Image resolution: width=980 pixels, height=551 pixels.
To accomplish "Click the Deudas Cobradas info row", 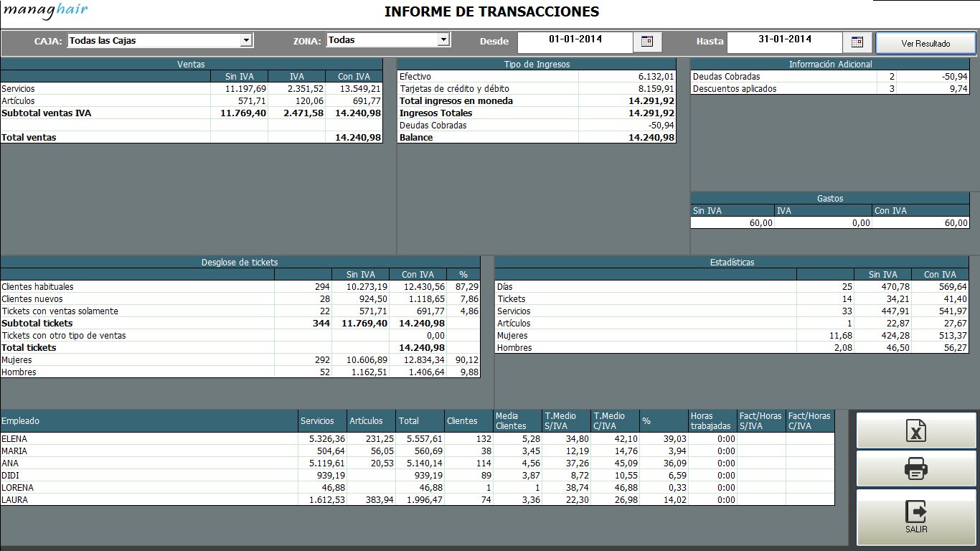I will click(830, 76).
